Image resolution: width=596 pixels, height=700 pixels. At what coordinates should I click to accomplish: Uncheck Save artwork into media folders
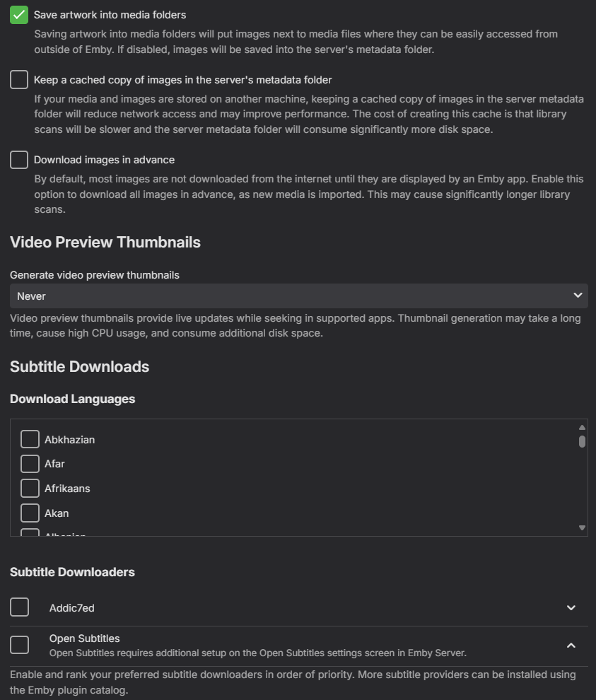[19, 15]
